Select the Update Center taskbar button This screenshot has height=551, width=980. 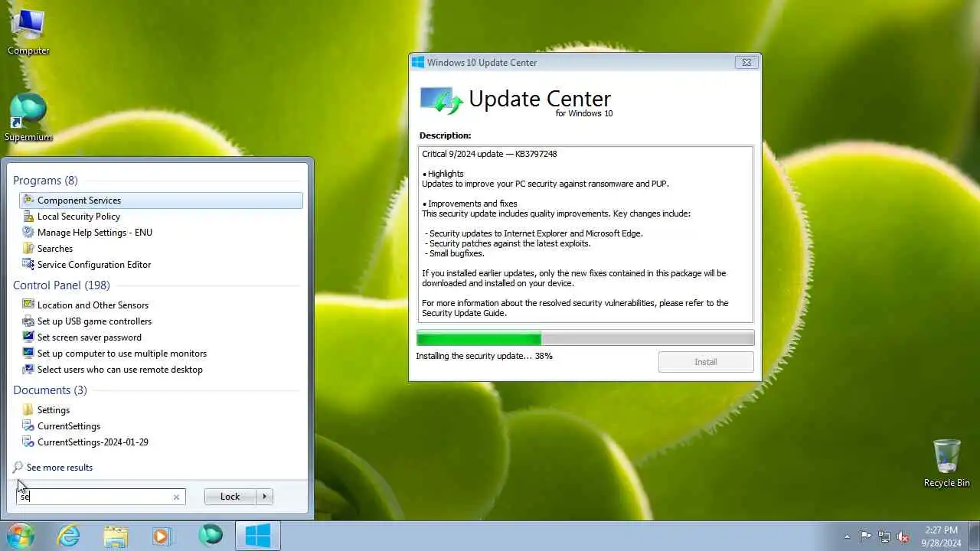pyautogui.click(x=258, y=536)
